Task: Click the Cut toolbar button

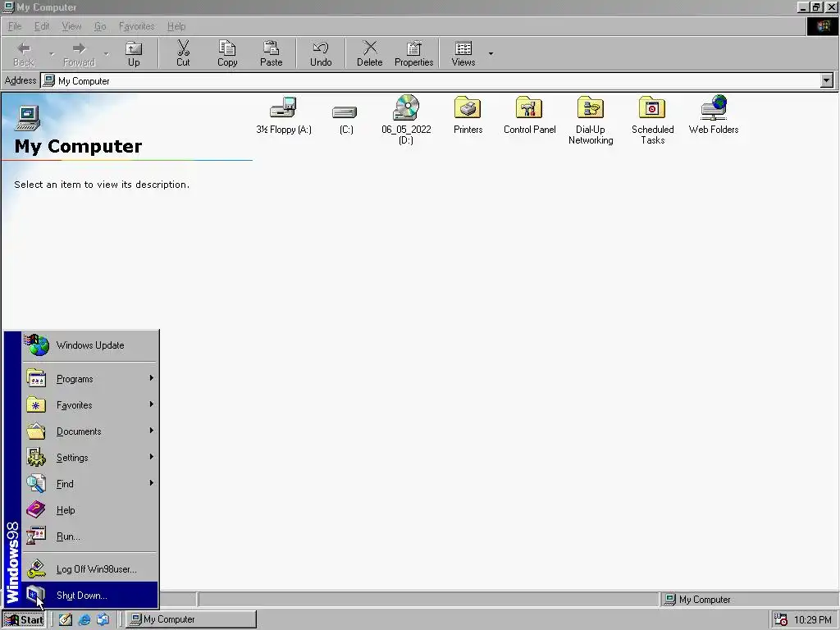Action: (x=183, y=53)
